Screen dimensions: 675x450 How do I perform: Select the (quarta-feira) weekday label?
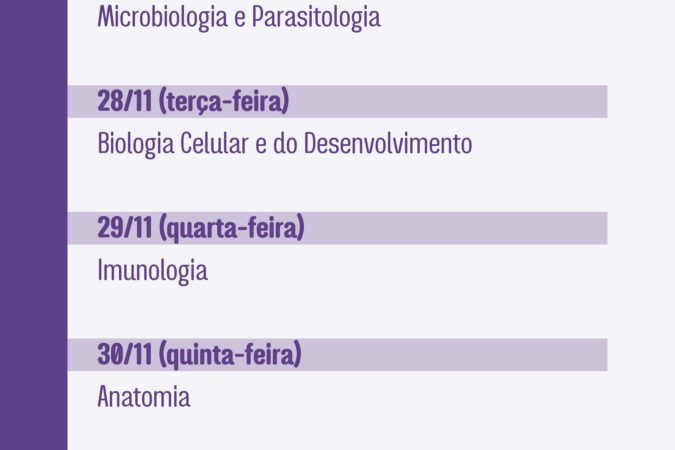coord(232,228)
